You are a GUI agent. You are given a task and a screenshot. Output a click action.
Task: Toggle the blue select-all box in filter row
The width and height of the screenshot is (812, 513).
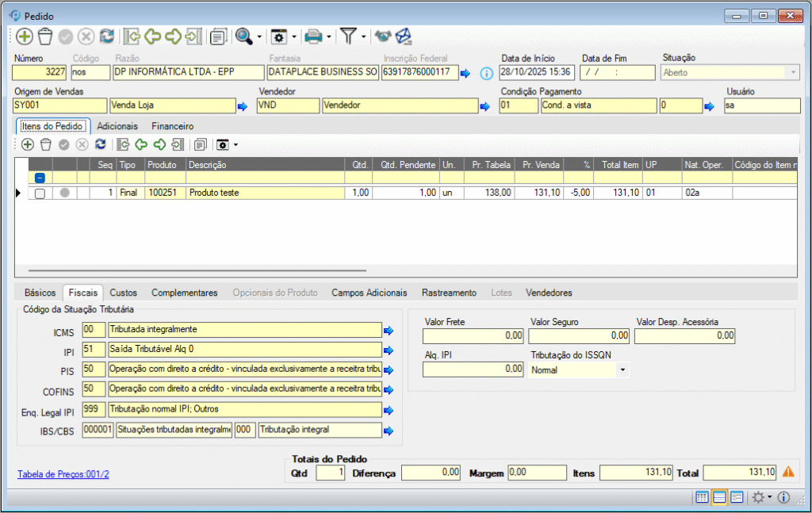point(39,178)
